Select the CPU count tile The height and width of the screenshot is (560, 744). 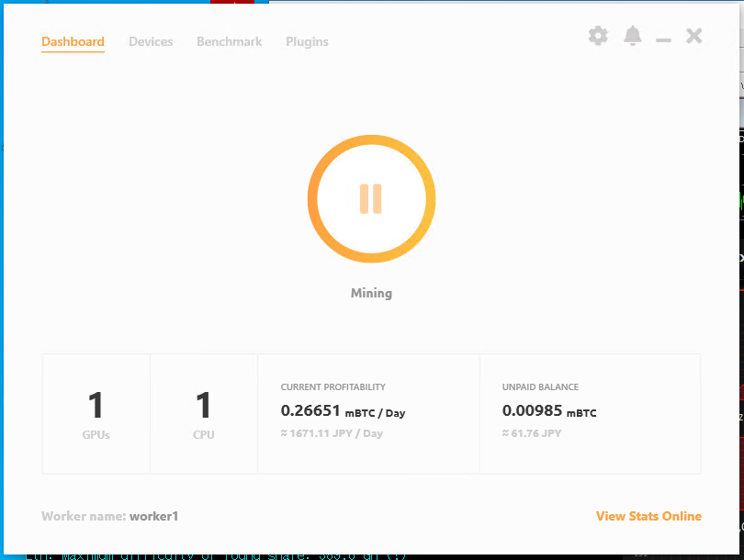click(204, 414)
